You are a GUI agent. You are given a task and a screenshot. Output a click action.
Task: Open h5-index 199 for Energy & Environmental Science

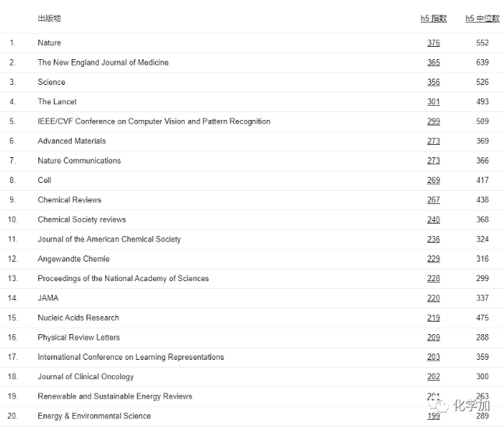(433, 416)
